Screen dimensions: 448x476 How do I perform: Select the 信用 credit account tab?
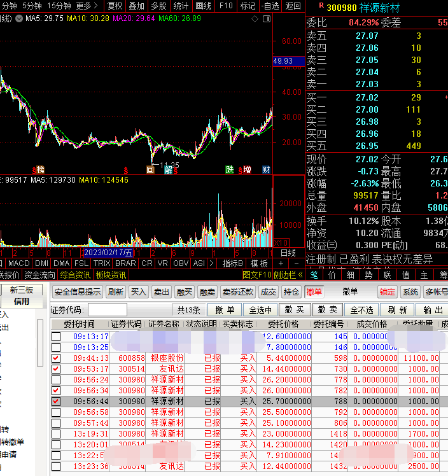(x=21, y=302)
